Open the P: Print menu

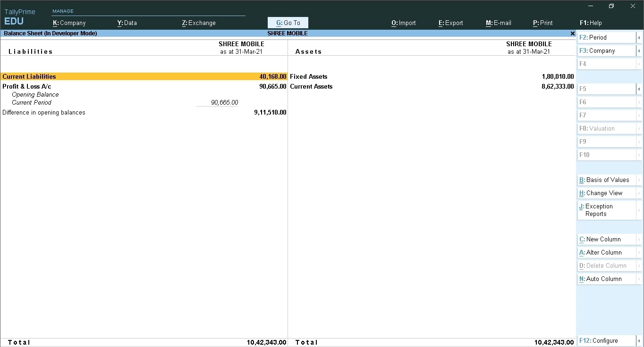click(x=542, y=23)
